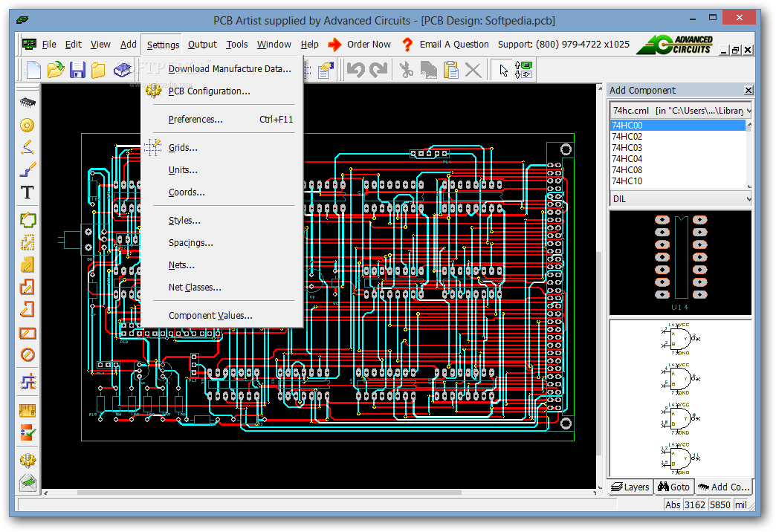Select the dotted copper pour area tool
This screenshot has height=532, width=776.
(x=28, y=242)
